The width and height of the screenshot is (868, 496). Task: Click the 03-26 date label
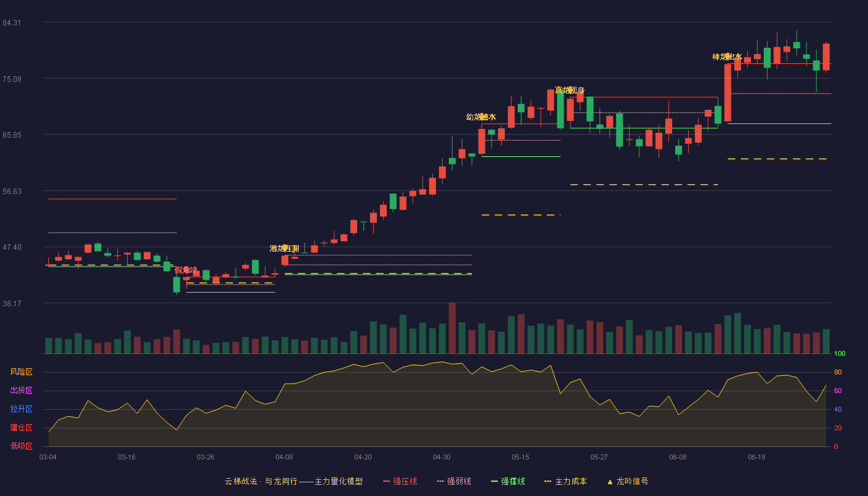pyautogui.click(x=205, y=457)
